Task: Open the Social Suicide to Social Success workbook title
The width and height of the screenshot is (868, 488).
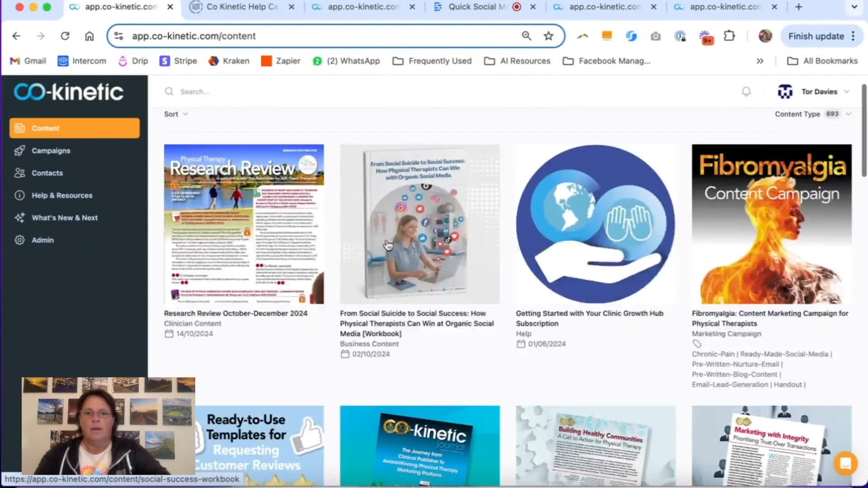Action: point(417,324)
